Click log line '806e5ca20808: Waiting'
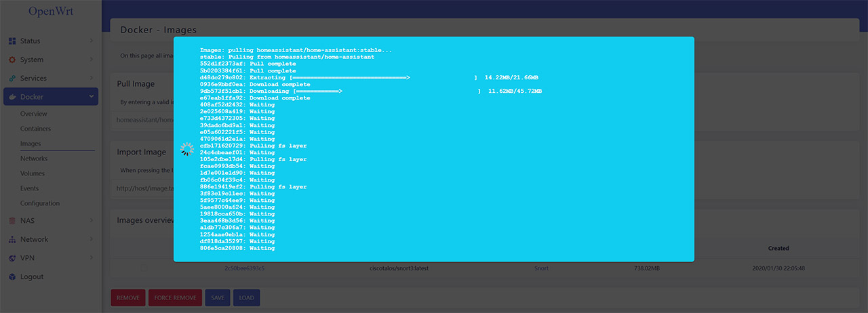The image size is (868, 313). (237, 248)
